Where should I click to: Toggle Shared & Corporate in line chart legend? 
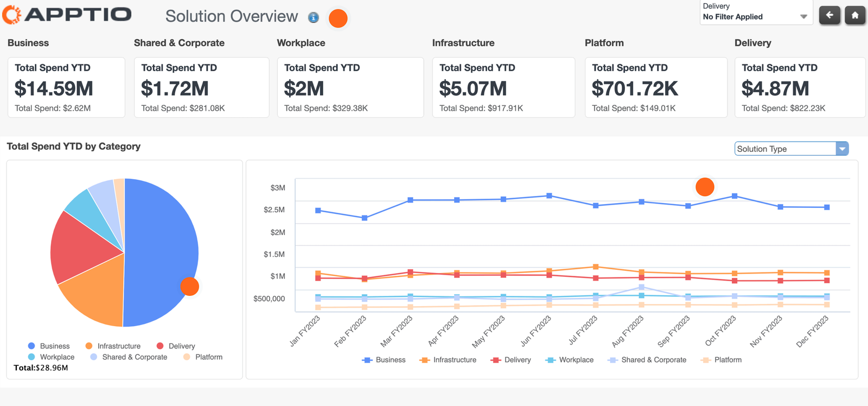pos(647,360)
